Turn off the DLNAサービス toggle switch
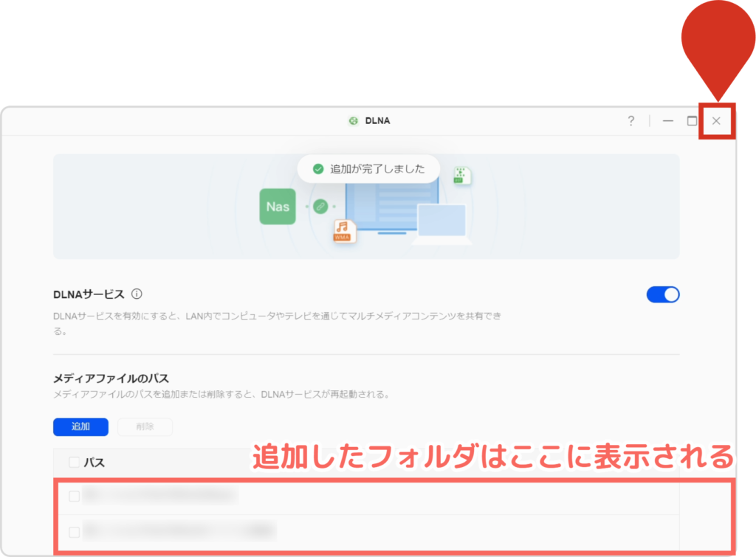 point(663,294)
